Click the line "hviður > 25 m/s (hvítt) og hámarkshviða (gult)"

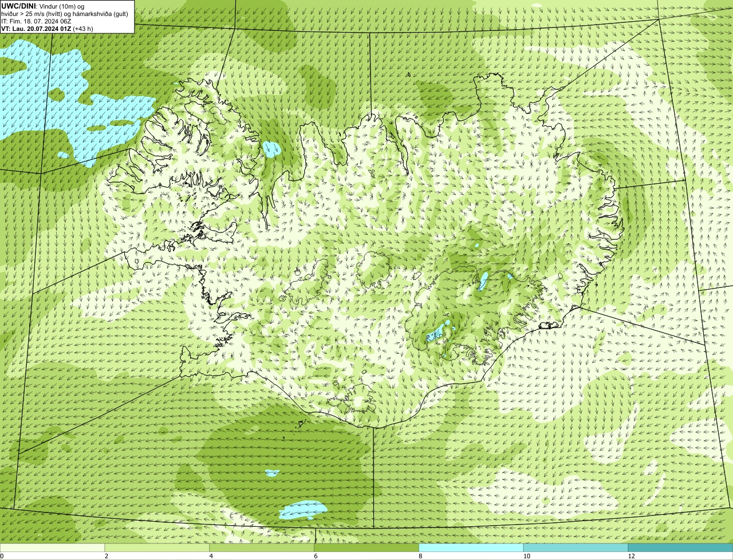64,13
